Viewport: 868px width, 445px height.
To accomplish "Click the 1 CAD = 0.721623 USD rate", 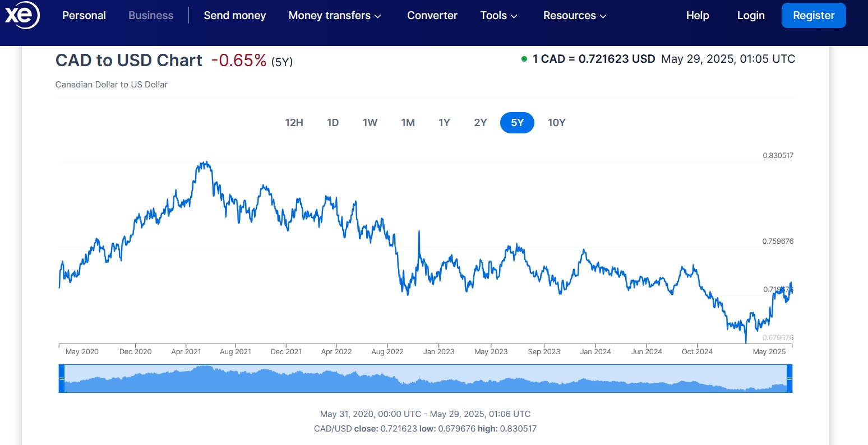I will (x=594, y=59).
